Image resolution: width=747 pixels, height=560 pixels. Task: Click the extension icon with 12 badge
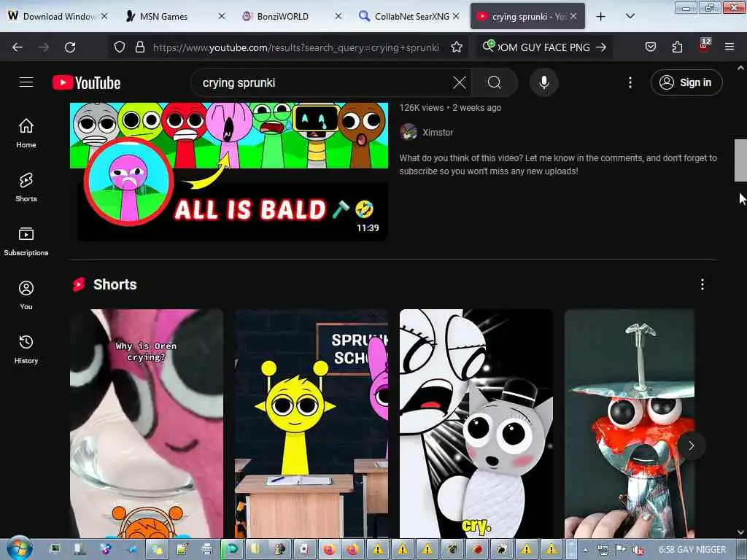(x=704, y=45)
